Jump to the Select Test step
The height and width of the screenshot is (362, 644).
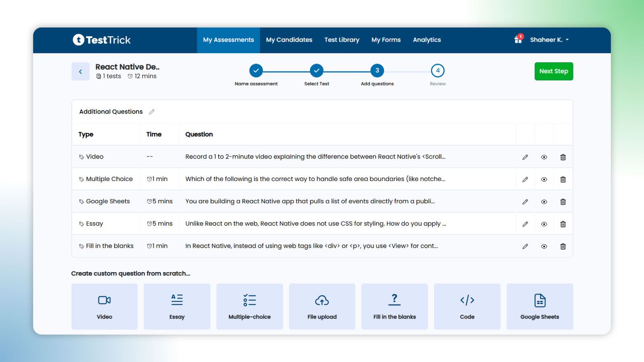317,71
